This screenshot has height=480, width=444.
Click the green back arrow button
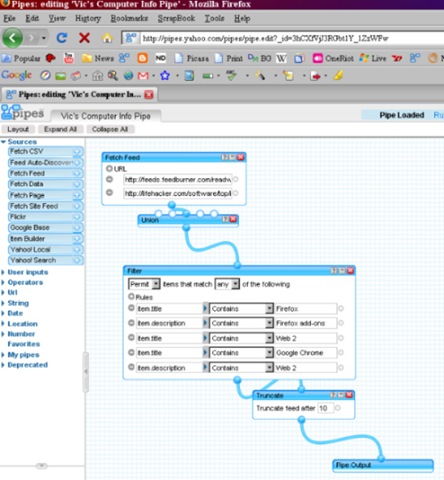click(12, 38)
